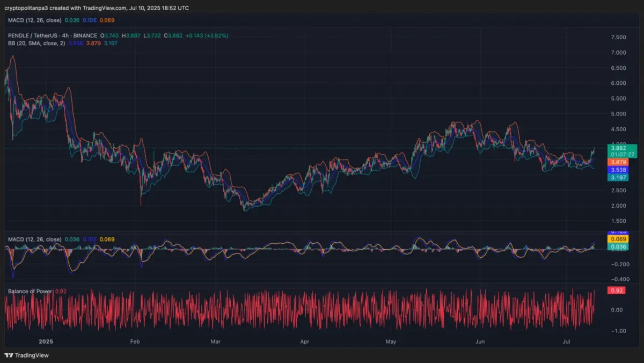Click the blue 3.538 Bollinger basis tag
The height and width of the screenshot is (363, 644).
click(x=618, y=170)
